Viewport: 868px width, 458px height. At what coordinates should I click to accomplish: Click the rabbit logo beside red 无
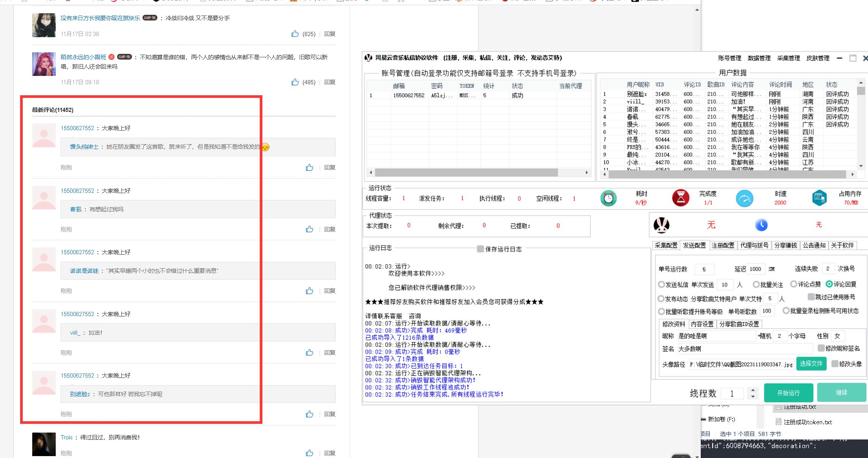(x=661, y=225)
